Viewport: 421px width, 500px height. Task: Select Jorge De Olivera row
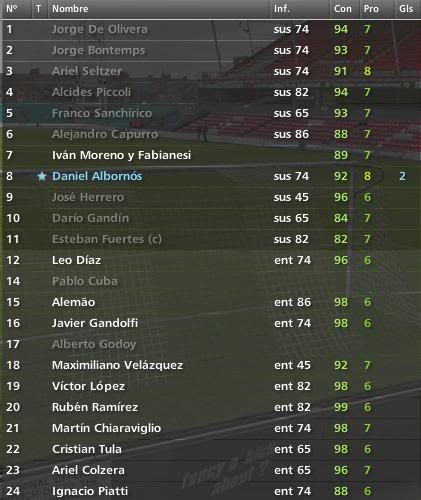210,29
